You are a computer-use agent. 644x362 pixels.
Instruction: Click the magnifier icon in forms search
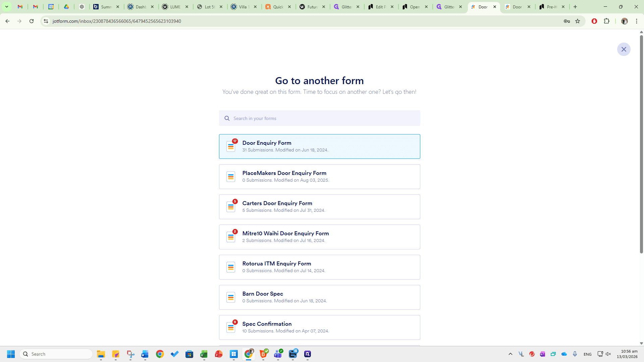[x=227, y=118]
